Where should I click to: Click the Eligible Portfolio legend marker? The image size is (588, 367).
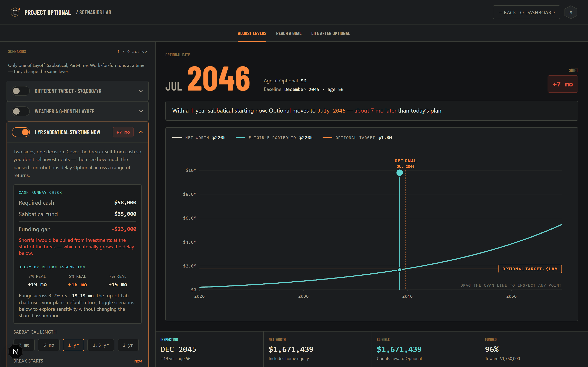pos(240,138)
